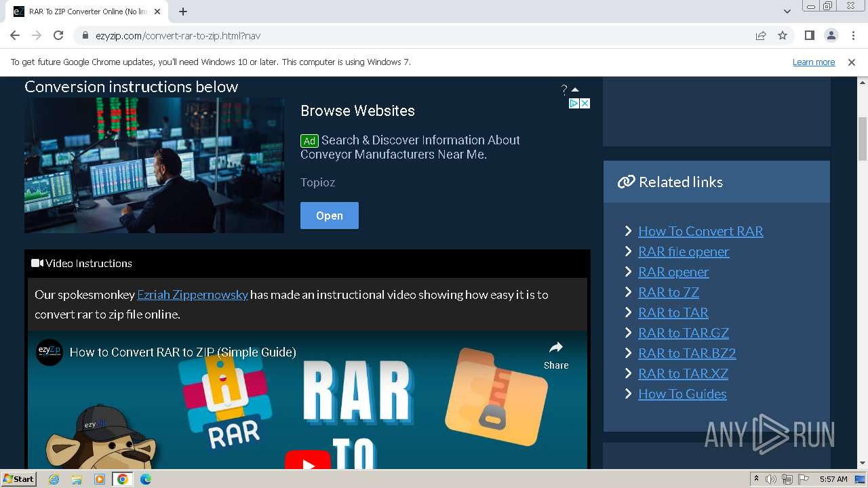
Task: Click scrollbar down arrow
Action: click(862, 464)
